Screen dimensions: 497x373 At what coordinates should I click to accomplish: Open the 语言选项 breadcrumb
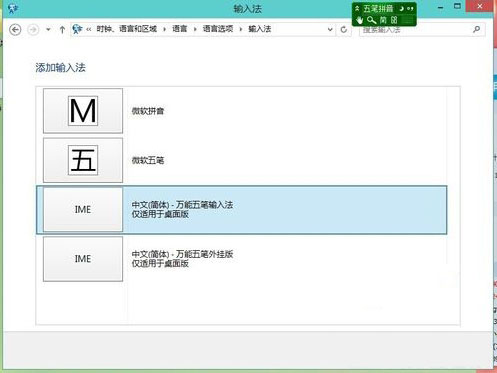pyautogui.click(x=218, y=29)
